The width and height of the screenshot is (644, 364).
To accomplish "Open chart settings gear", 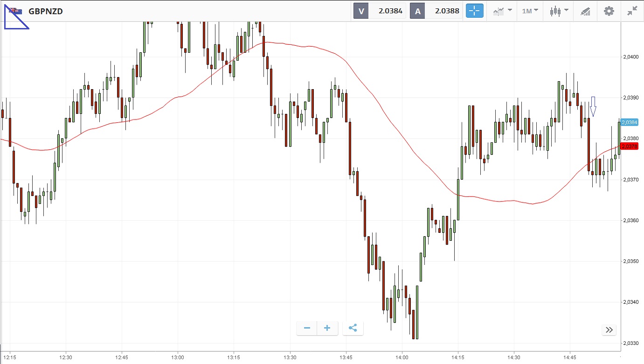I will (x=609, y=11).
